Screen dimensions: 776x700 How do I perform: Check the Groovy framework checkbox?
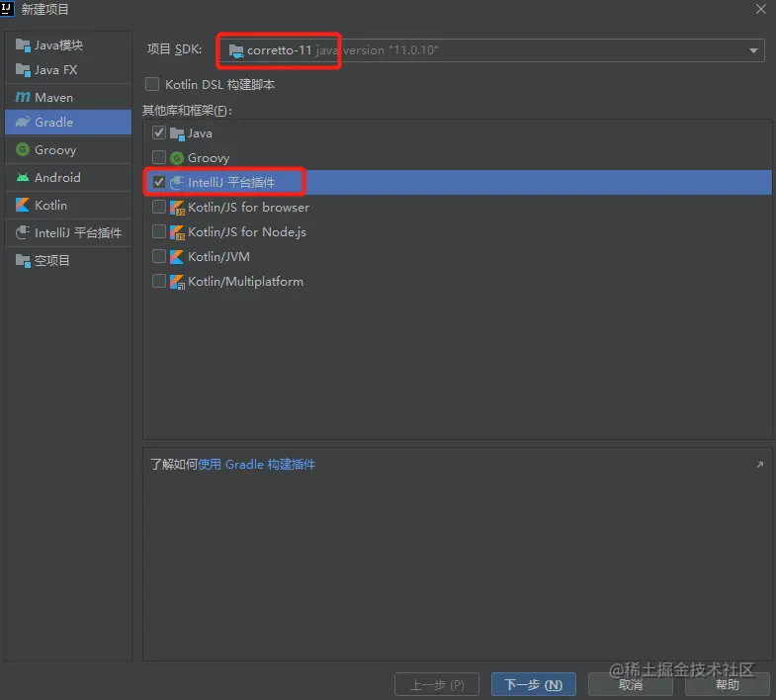tap(159, 157)
